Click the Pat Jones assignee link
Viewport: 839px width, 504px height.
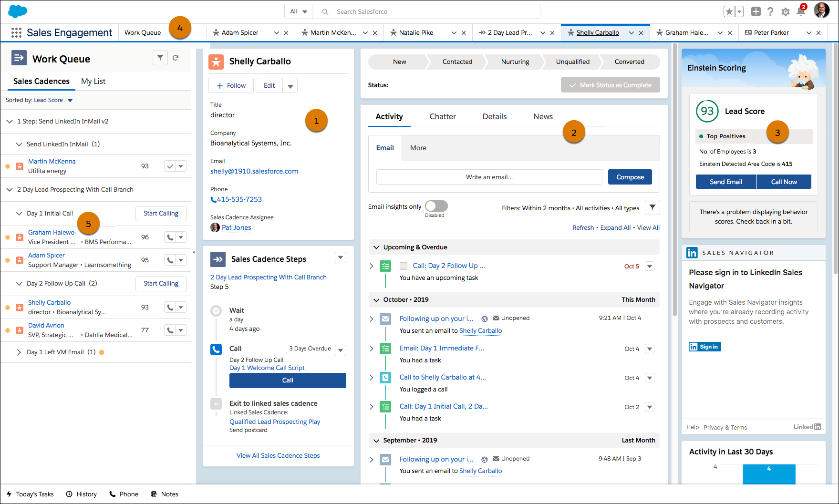click(237, 227)
